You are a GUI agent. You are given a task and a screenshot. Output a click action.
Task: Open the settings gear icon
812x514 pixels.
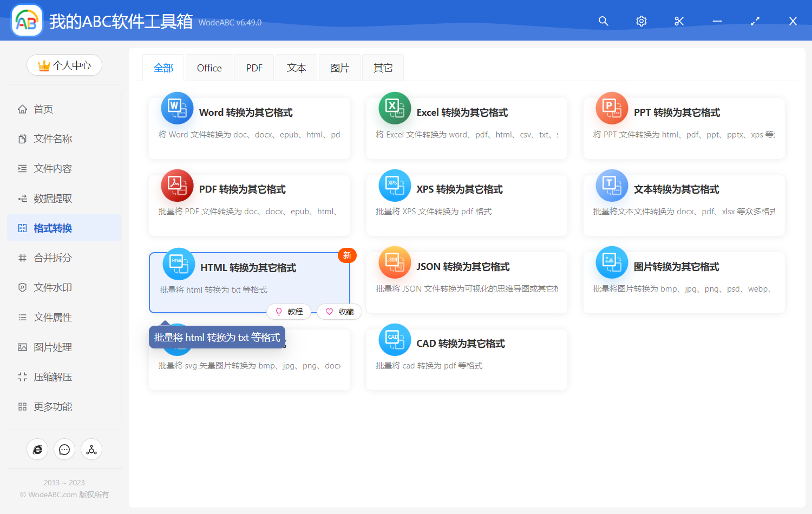641,21
